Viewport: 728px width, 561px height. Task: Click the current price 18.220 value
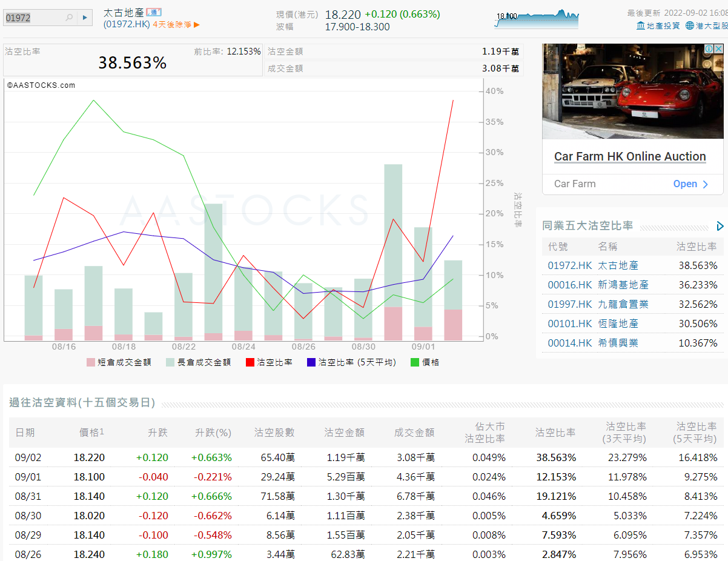[x=343, y=14]
